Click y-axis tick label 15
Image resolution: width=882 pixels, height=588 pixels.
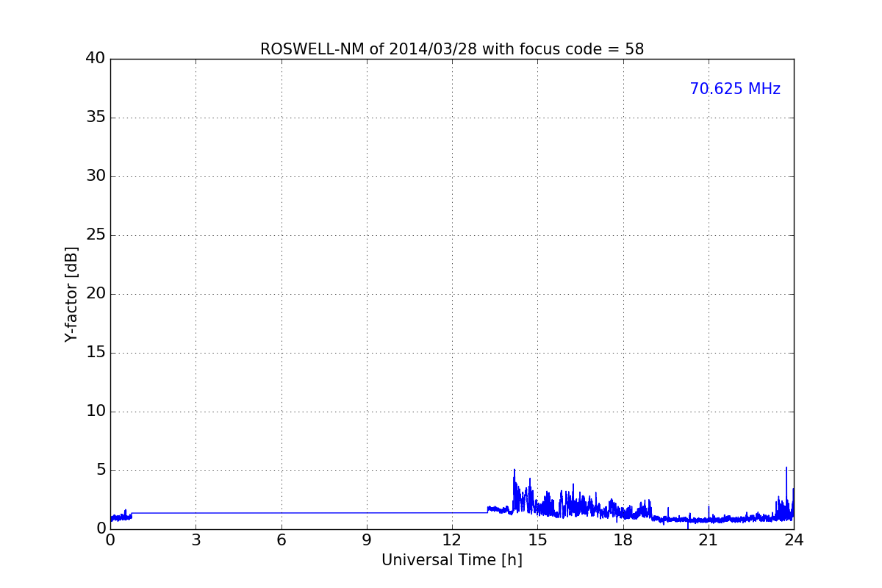tap(96, 353)
